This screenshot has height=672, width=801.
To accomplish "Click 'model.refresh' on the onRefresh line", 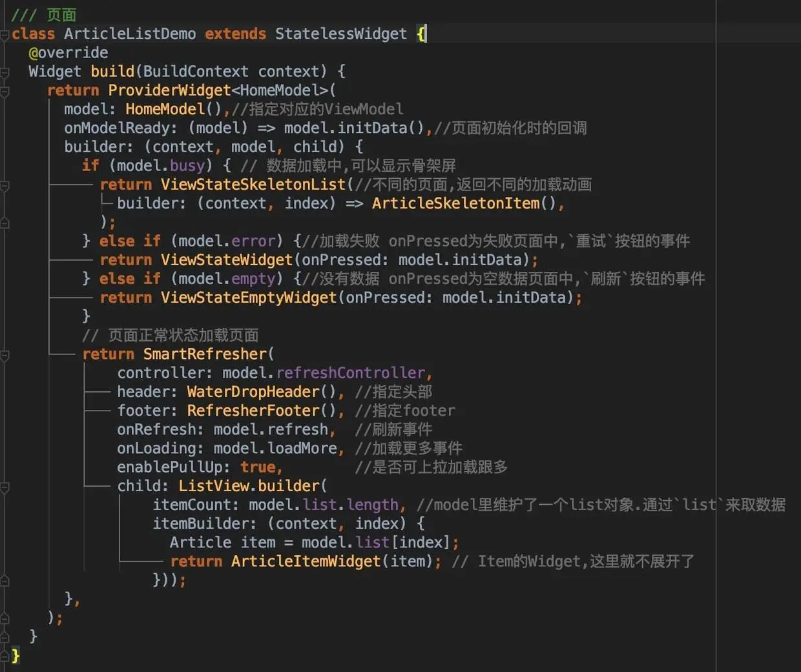I will tap(271, 429).
